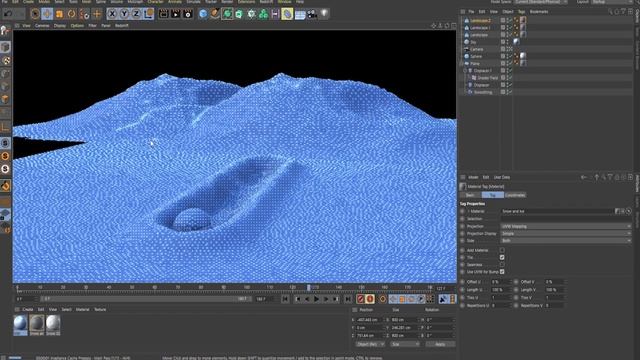
Task: Open Object Manager Bookmarks menu
Action: [x=539, y=11]
